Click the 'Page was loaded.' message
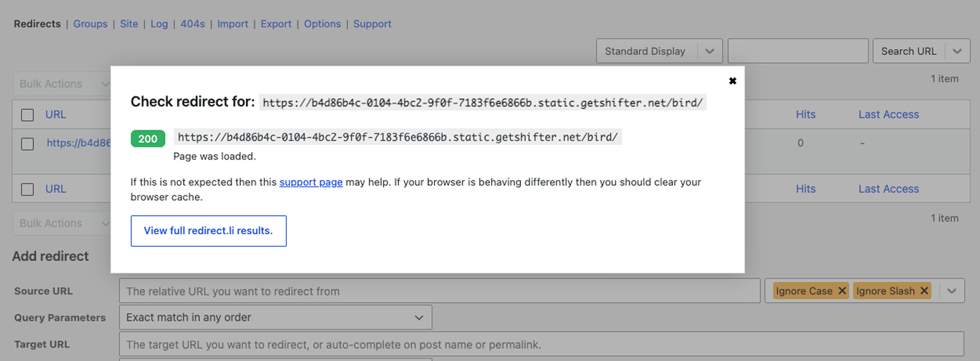The height and width of the screenshot is (361, 980). click(215, 156)
